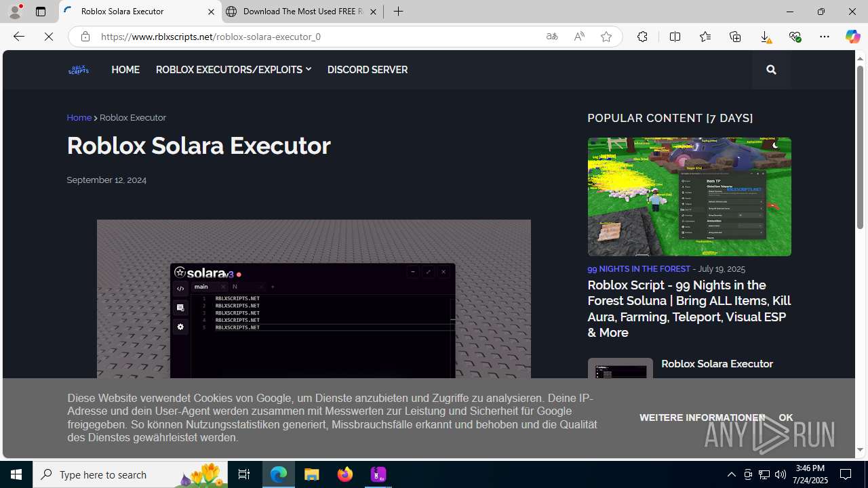
Task: Open the Collections icon
Action: click(735, 37)
